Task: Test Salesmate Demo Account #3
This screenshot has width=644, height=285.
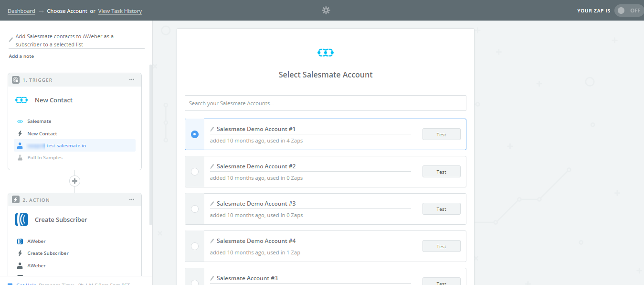Action: [x=442, y=209]
